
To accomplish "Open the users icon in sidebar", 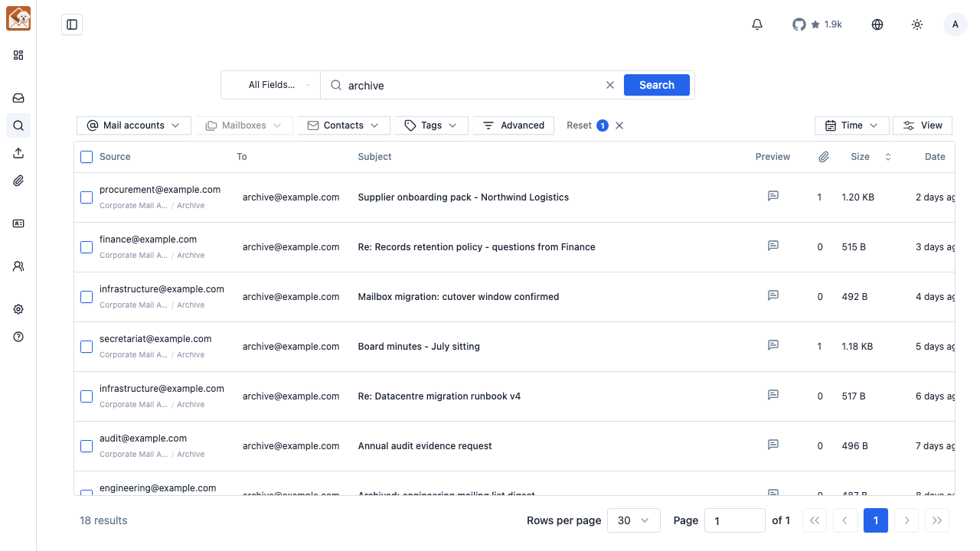I will [18, 266].
